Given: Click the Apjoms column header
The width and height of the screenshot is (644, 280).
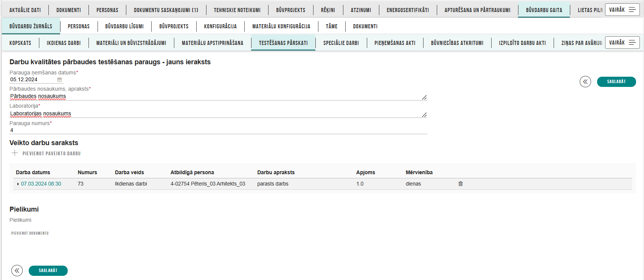Looking at the screenshot, I should (366, 172).
